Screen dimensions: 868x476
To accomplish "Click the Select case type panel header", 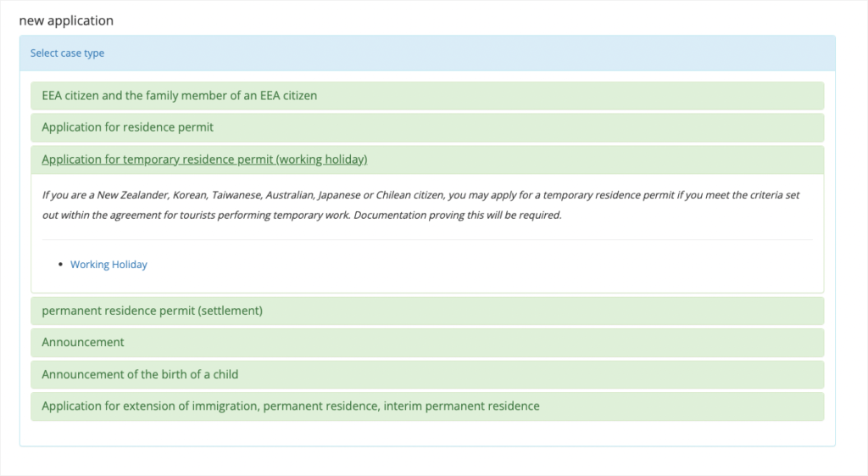I will [x=427, y=53].
